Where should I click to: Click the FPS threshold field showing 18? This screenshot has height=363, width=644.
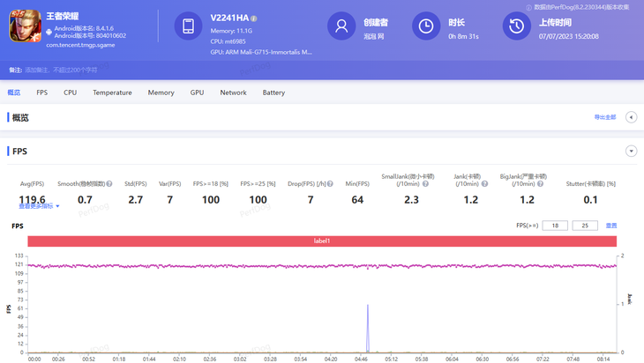click(x=555, y=226)
